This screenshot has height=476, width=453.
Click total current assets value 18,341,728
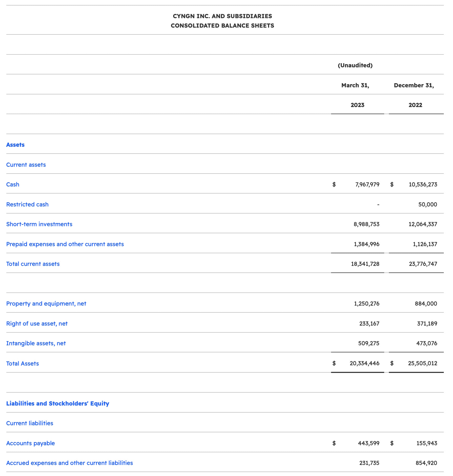pyautogui.click(x=365, y=264)
